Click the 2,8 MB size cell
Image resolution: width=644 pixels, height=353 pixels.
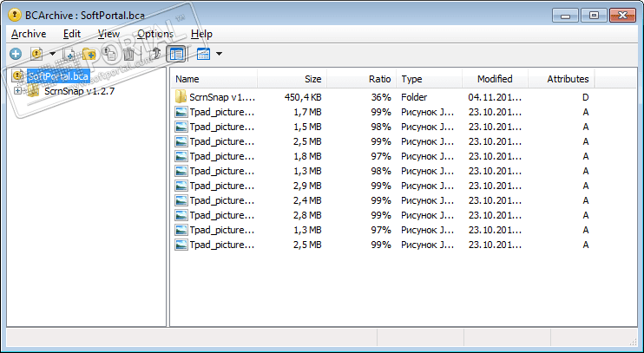[x=307, y=215]
